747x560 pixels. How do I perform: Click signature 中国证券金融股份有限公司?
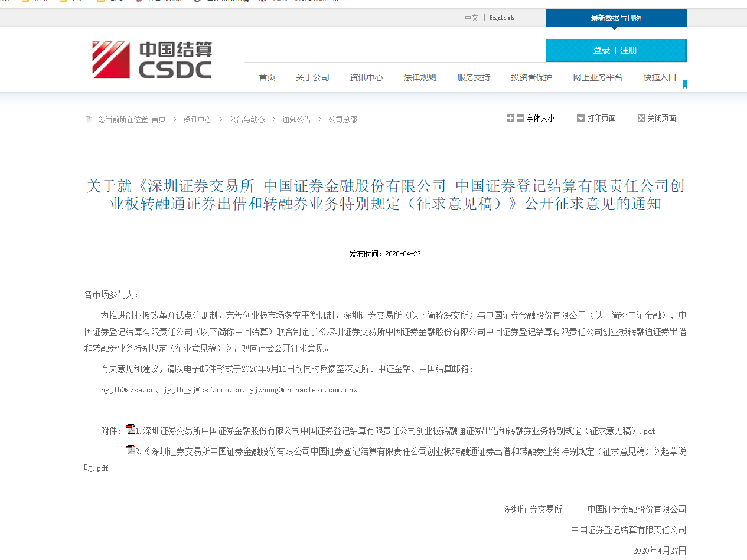[637, 509]
